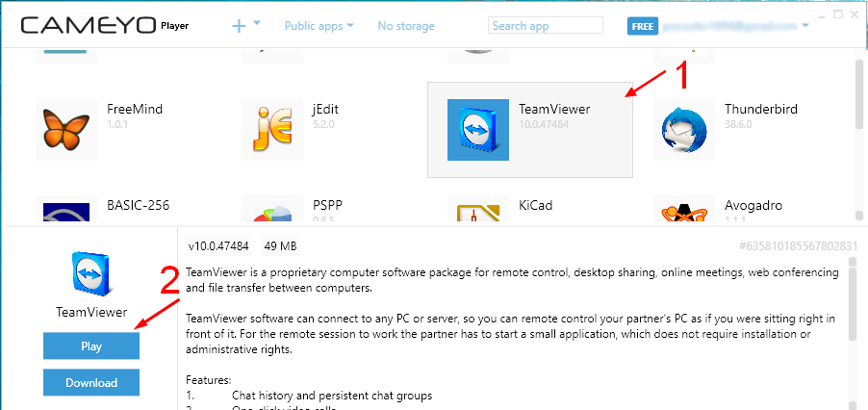This screenshot has height=410, width=868.
Task: Click the Download button
Action: [91, 382]
